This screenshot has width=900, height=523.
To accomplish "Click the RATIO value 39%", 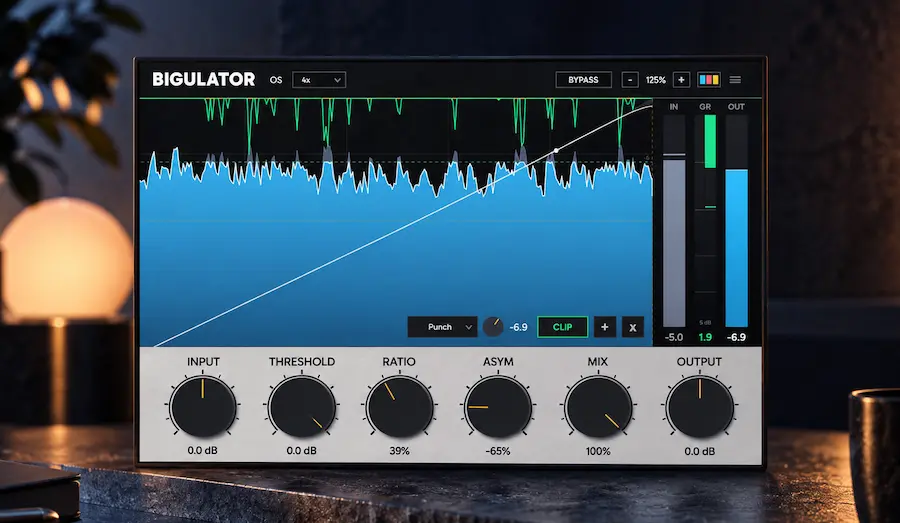I will [x=399, y=451].
